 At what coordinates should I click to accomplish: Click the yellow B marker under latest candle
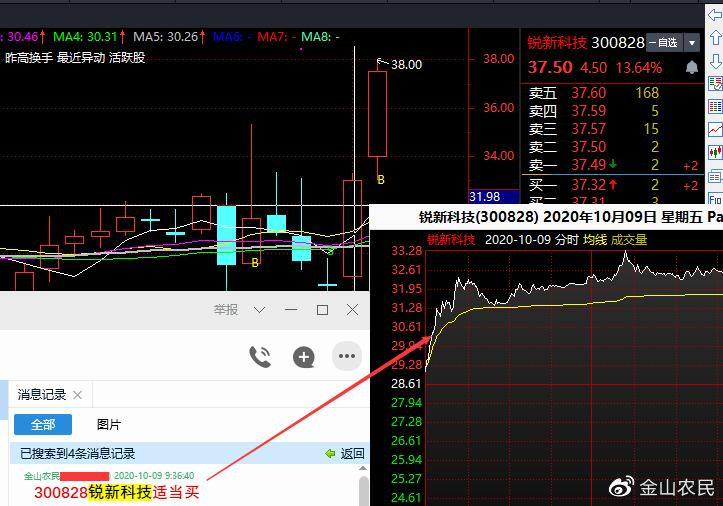click(381, 180)
